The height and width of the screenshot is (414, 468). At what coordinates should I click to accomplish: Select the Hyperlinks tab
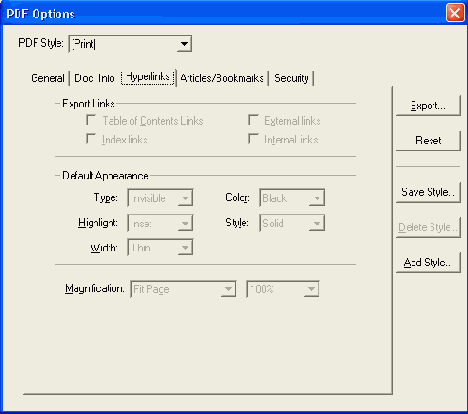point(148,78)
